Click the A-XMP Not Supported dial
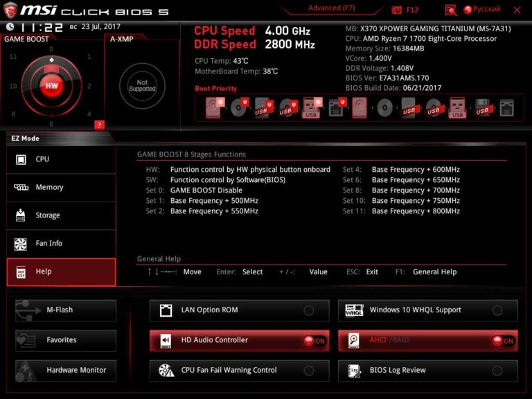The image size is (532, 399). pos(142,85)
